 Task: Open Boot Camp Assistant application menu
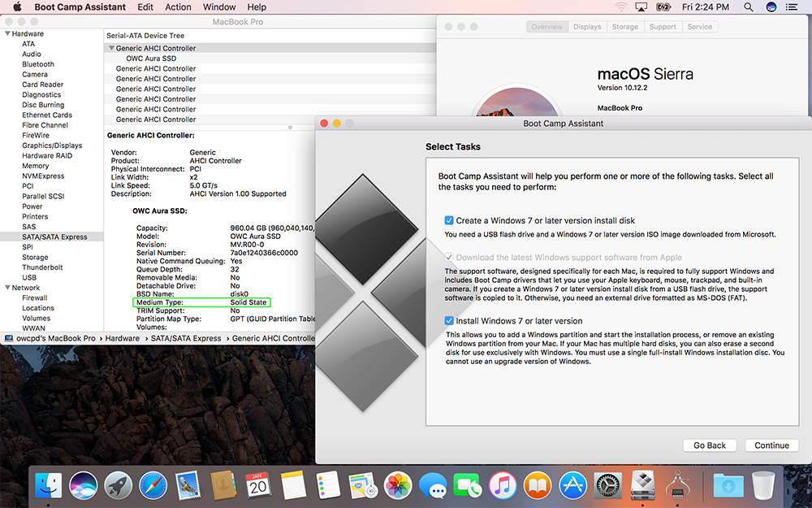tap(80, 7)
